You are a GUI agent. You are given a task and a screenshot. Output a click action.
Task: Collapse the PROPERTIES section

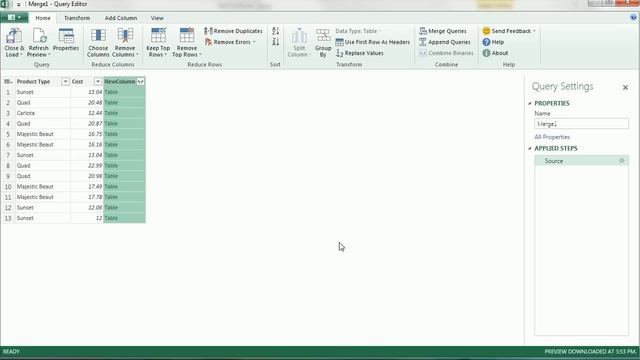530,103
